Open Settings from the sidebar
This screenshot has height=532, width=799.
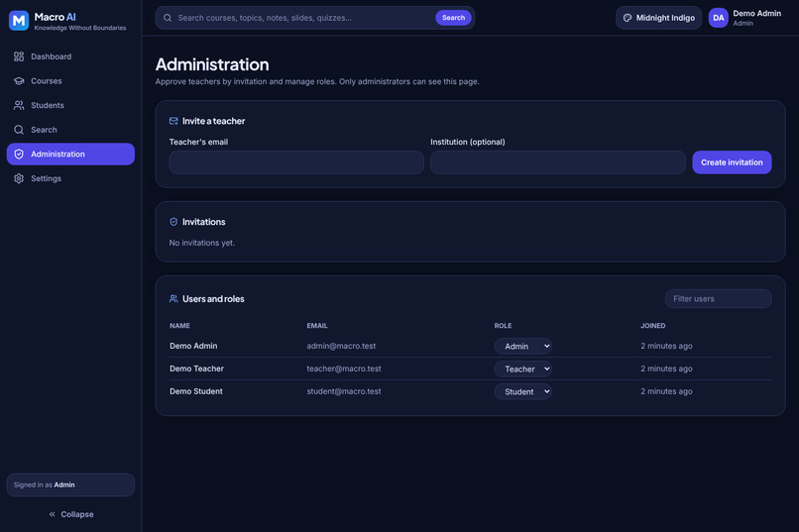70,178
